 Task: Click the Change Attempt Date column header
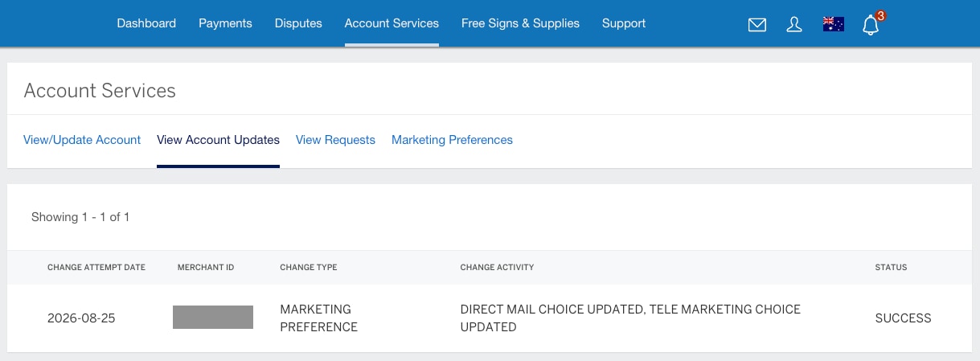[96, 267]
